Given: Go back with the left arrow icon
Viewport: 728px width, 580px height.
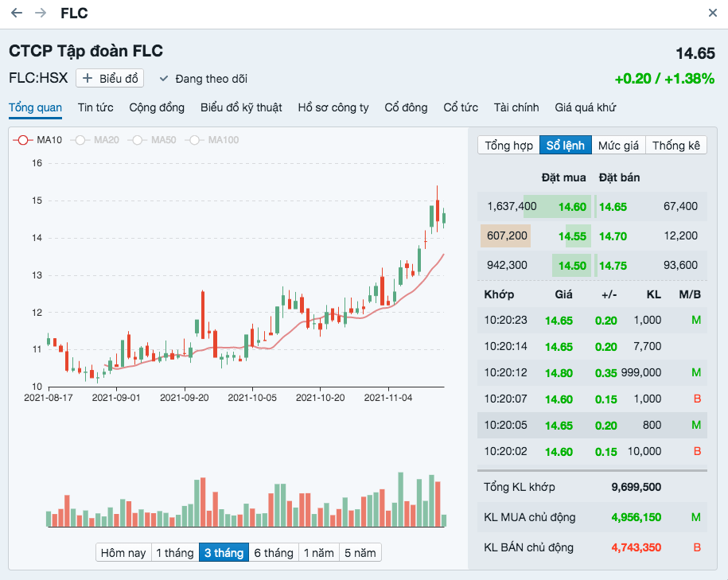Looking at the screenshot, I should click(x=17, y=13).
